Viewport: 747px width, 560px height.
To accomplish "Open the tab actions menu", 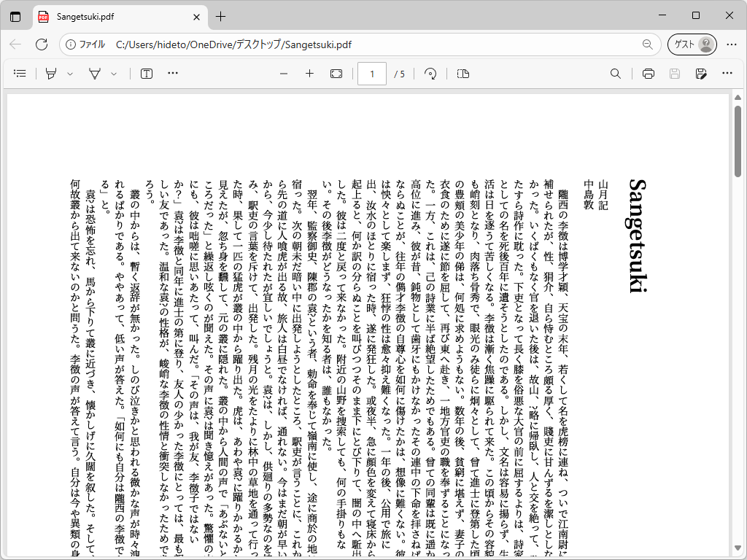I will (x=15, y=16).
